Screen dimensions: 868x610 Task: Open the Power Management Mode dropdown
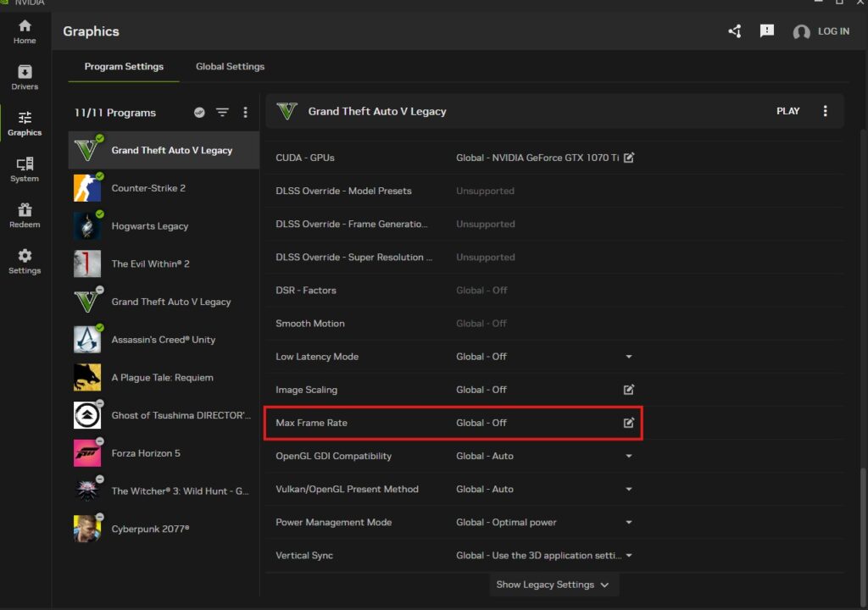[628, 522]
